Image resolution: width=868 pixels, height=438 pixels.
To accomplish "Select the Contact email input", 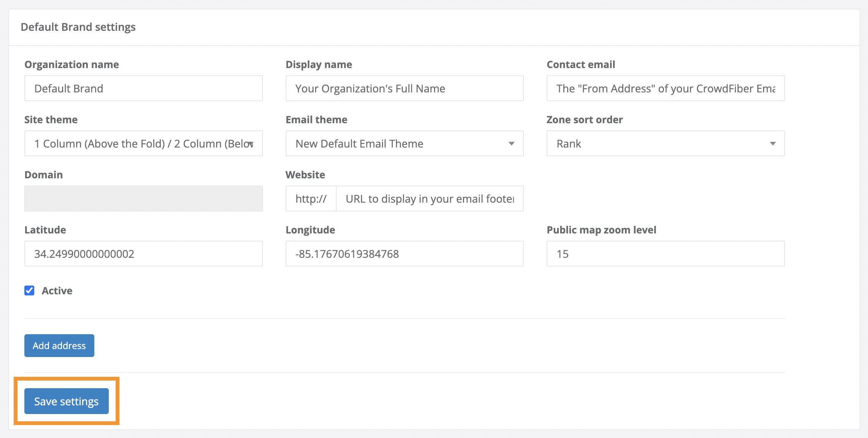I will pos(665,88).
